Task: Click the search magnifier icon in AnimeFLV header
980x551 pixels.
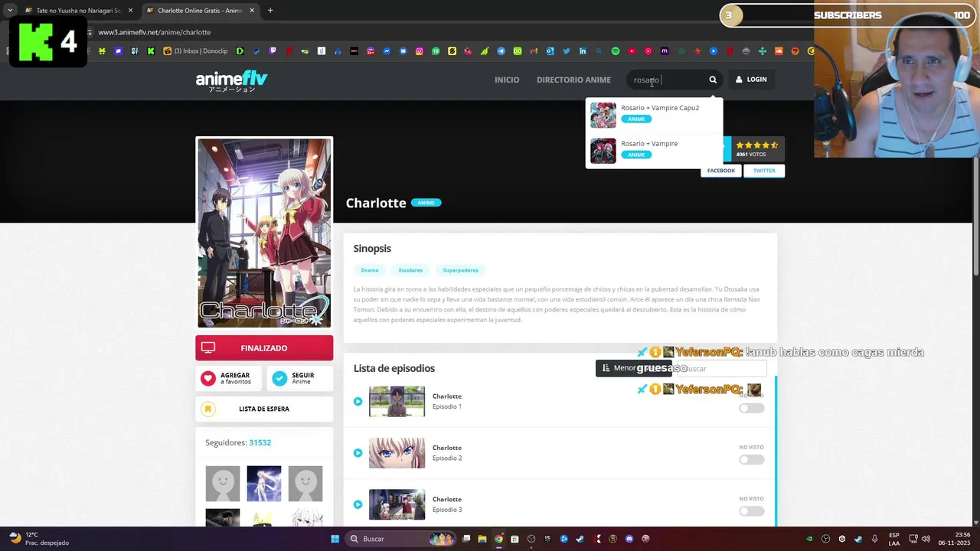Action: coord(713,80)
